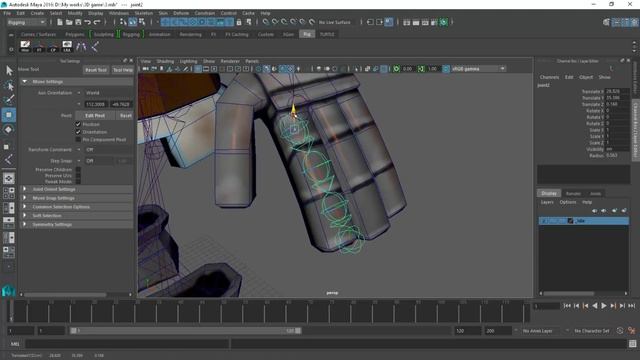The width and height of the screenshot is (640, 360).
Task: Open the viewport Shading menu
Action: coord(165,61)
